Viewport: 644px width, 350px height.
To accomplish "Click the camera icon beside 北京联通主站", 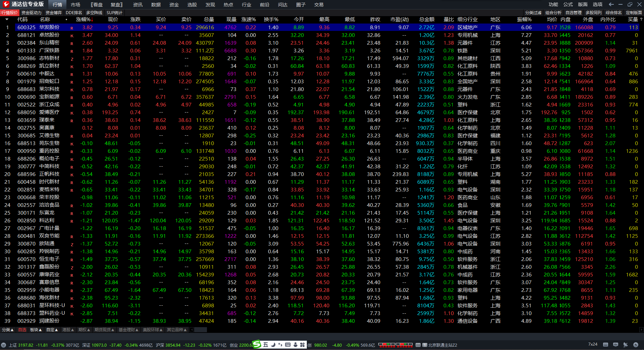I will (x=418, y=345).
